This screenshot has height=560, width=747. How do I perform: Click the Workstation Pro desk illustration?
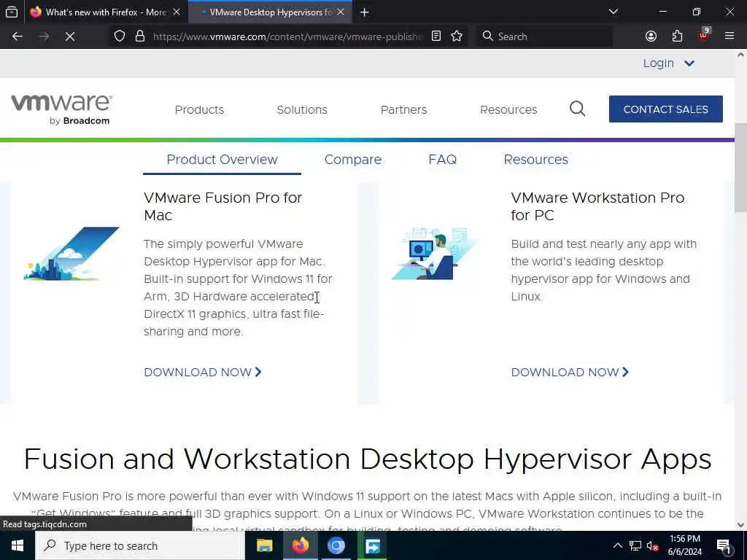tap(435, 253)
